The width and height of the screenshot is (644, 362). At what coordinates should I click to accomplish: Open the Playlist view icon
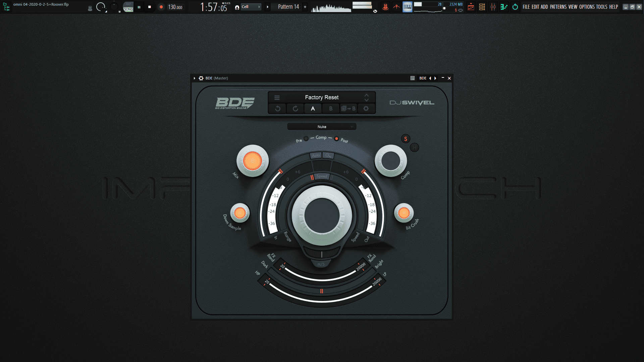coord(471,7)
